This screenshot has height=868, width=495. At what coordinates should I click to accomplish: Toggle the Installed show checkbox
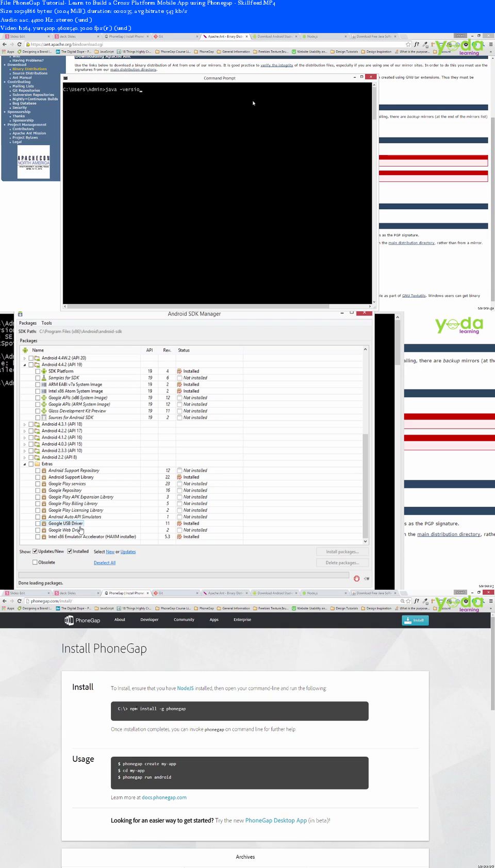coord(70,551)
